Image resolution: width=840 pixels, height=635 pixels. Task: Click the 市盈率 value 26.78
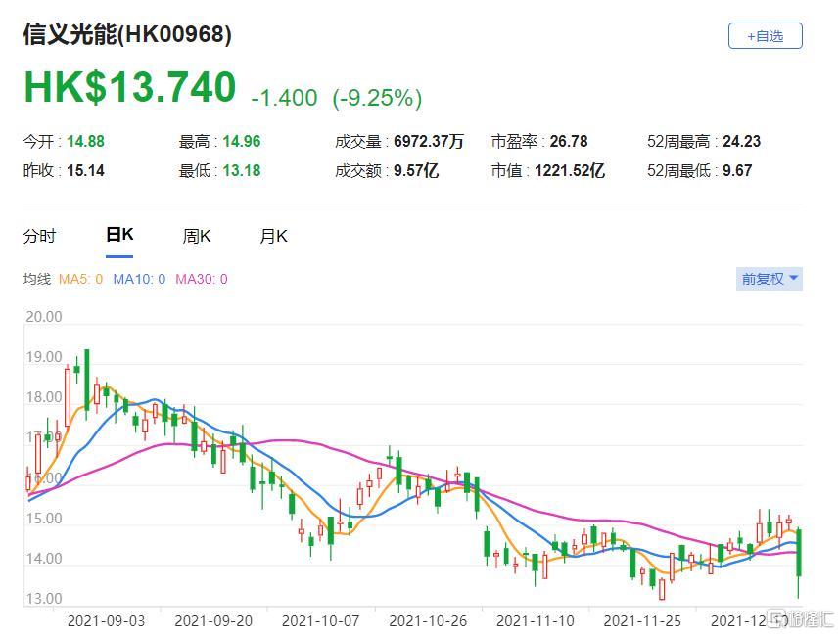coord(569,141)
